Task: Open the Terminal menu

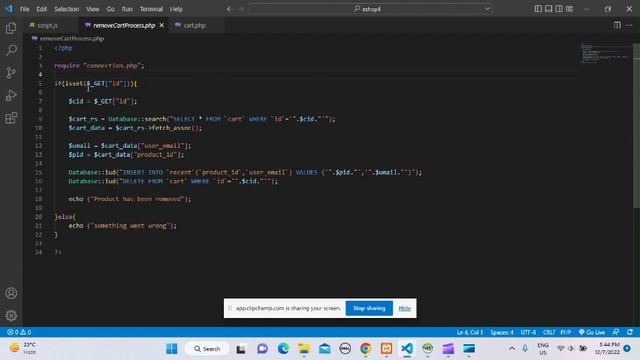Action: (x=151, y=9)
